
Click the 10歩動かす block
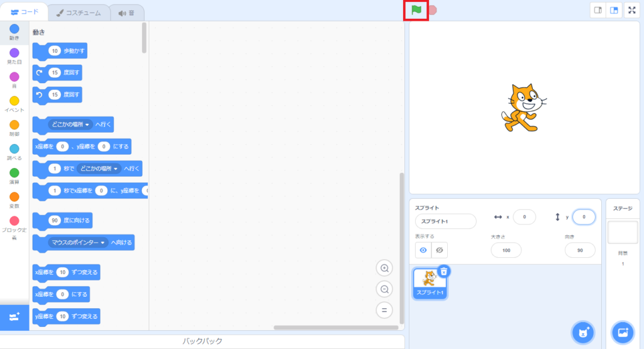[x=60, y=51]
